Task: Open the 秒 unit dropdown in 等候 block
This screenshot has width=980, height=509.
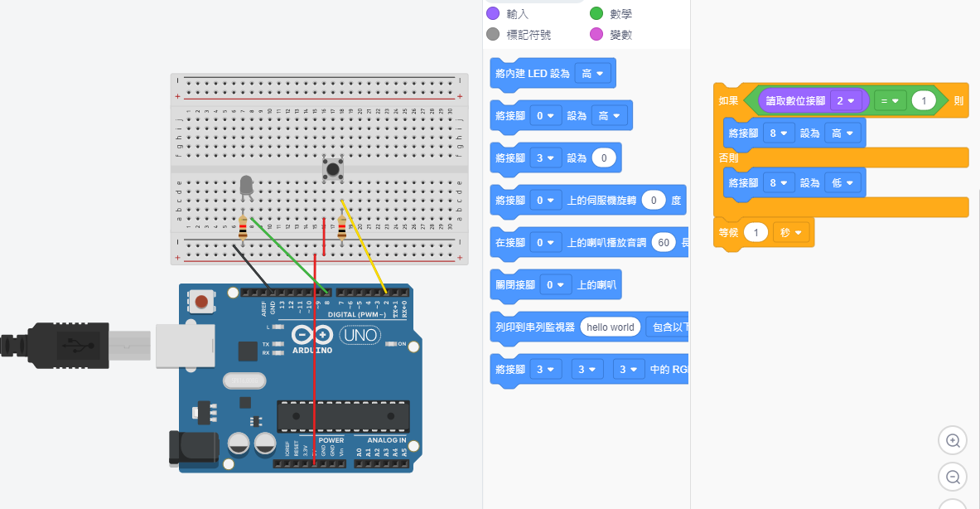Action: pyautogui.click(x=790, y=233)
